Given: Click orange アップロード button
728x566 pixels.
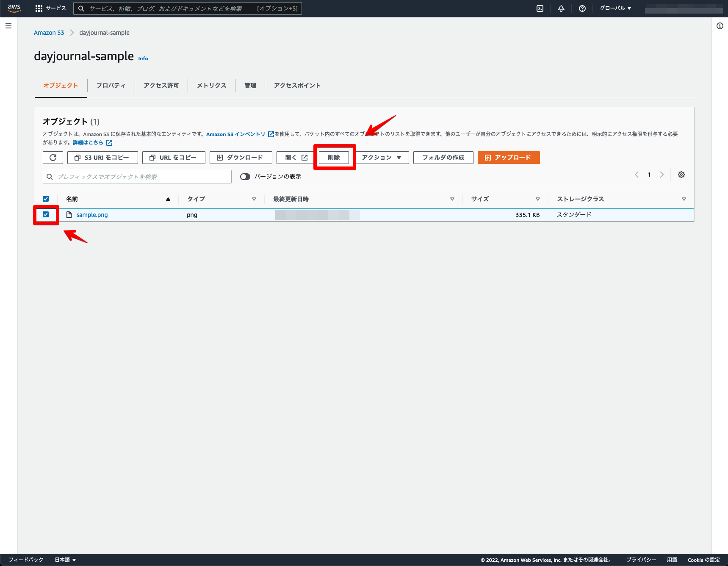Looking at the screenshot, I should pos(509,158).
